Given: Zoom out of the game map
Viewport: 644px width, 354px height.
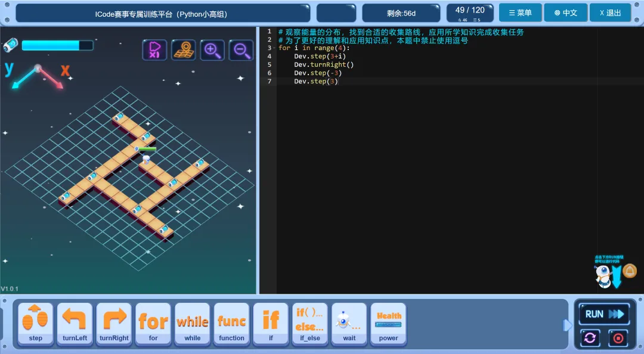Looking at the screenshot, I should pos(241,50).
